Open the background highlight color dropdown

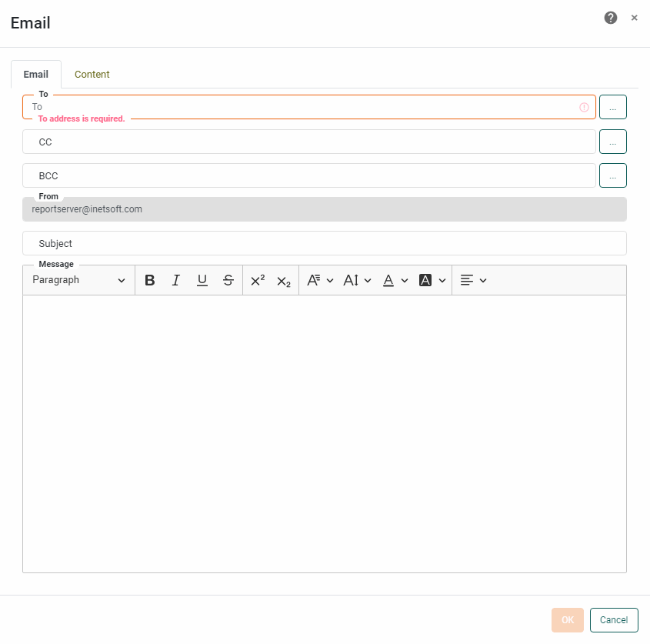pyautogui.click(x=431, y=279)
